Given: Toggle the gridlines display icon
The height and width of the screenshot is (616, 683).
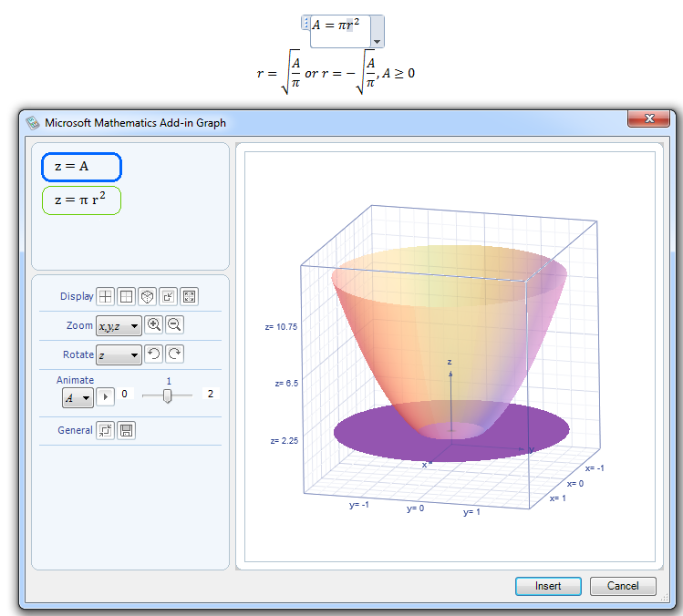Looking at the screenshot, I should click(x=126, y=296).
